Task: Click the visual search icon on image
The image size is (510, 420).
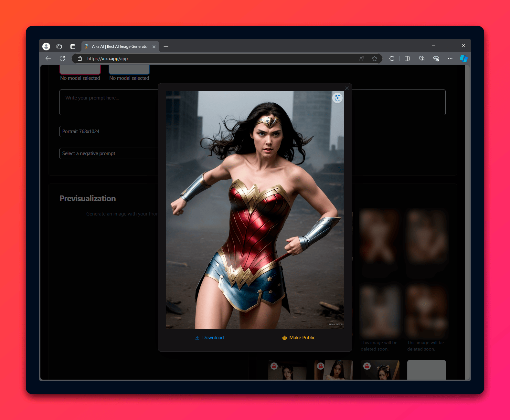Action: (x=337, y=98)
